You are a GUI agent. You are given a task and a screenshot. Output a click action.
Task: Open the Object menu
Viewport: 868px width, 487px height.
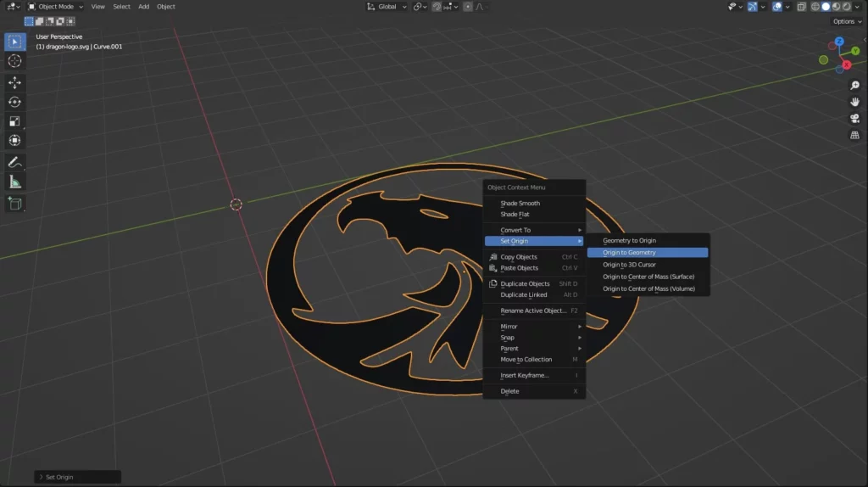[166, 7]
